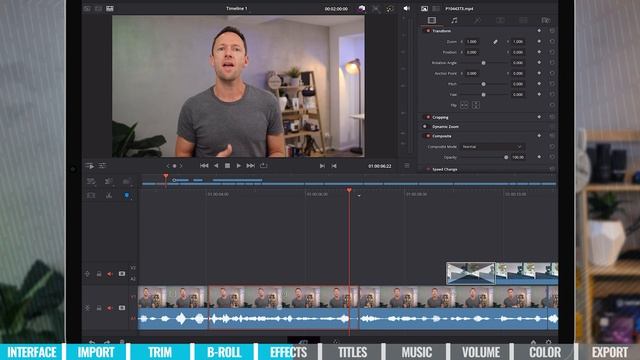Adjust the Pitch slider handle

[x=483, y=84]
